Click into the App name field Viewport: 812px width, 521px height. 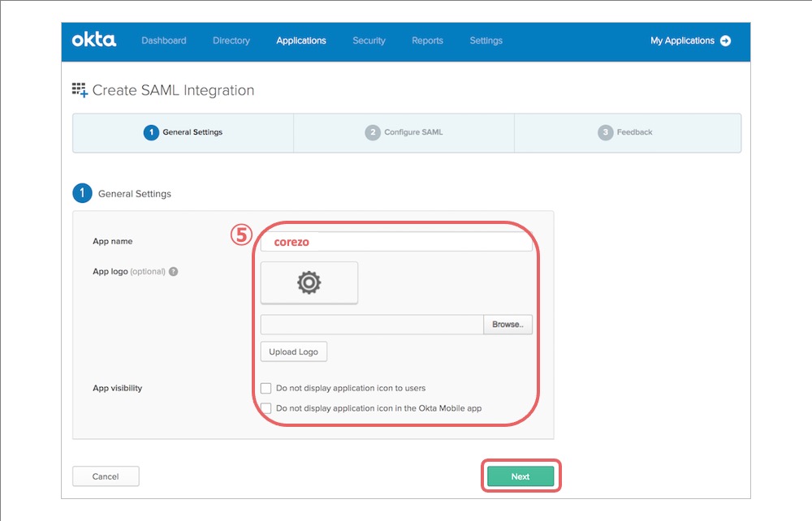coord(396,242)
